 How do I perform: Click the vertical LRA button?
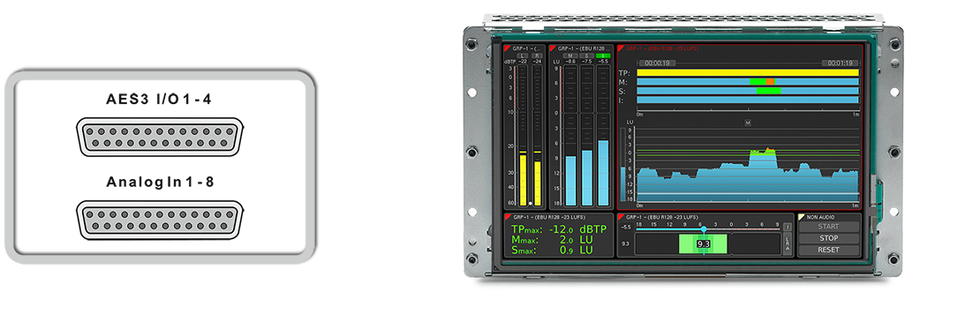click(788, 243)
